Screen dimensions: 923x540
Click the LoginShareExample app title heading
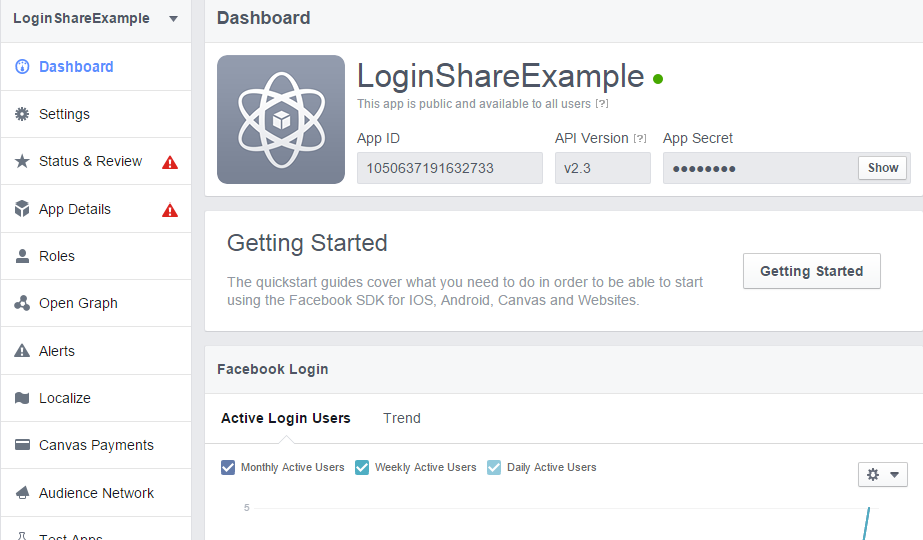pos(501,77)
